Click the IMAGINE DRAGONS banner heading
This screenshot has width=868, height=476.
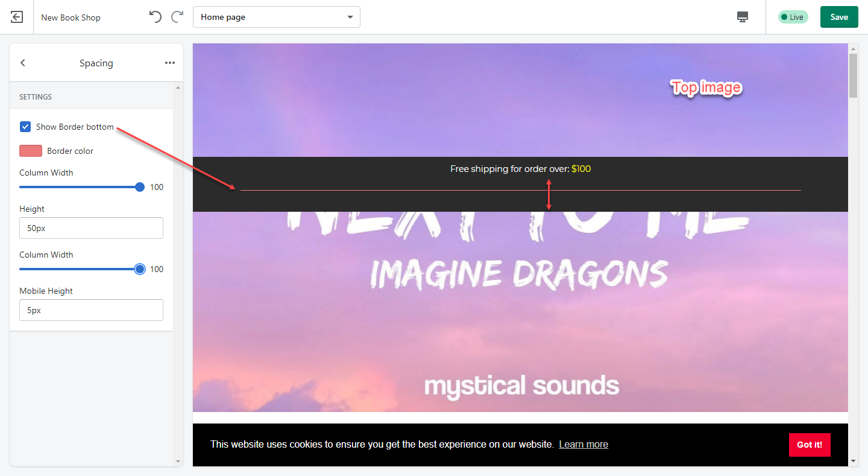tap(519, 274)
